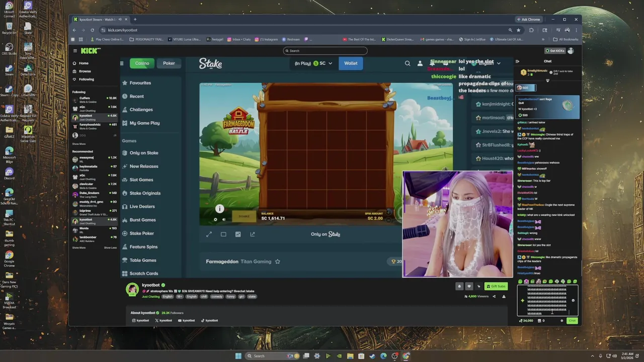Expand the chat leaderboard chevron
The width and height of the screenshot is (644, 362).
[547, 80]
